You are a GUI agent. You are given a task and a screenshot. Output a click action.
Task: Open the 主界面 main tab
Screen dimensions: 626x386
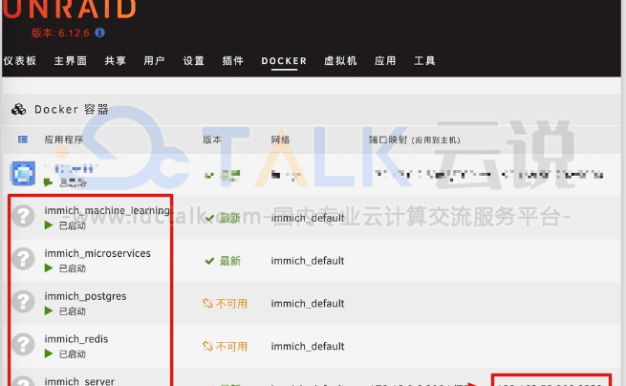(x=71, y=61)
